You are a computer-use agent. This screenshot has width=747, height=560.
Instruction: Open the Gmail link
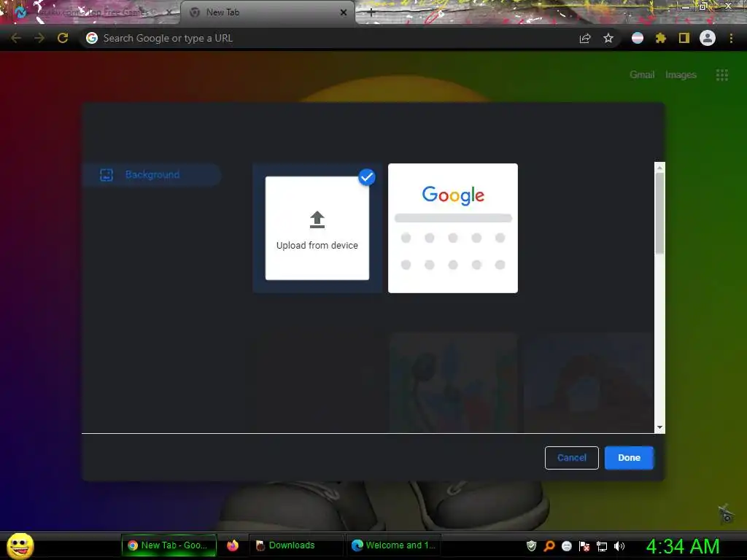pos(642,75)
